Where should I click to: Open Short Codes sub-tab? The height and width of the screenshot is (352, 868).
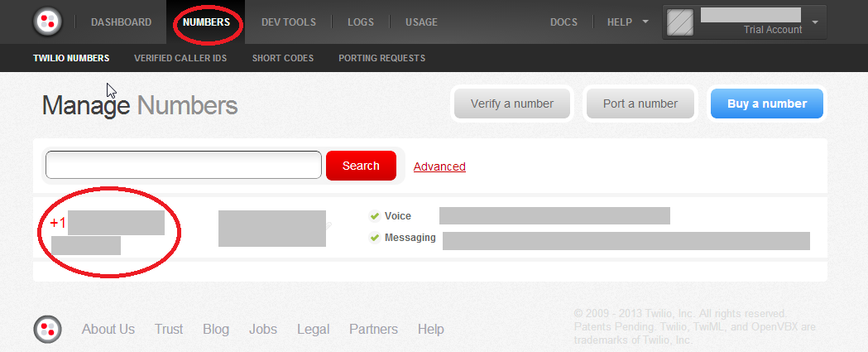coord(283,58)
